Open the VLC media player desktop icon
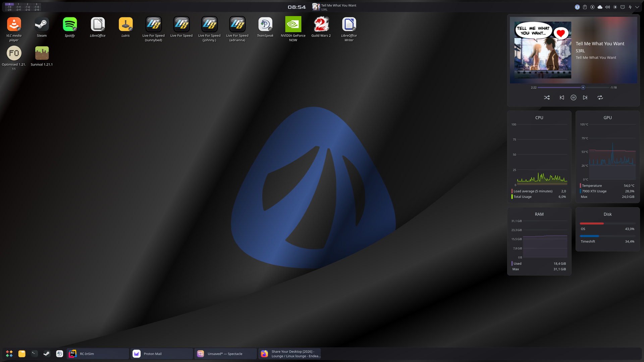The image size is (644, 362). coord(14,29)
